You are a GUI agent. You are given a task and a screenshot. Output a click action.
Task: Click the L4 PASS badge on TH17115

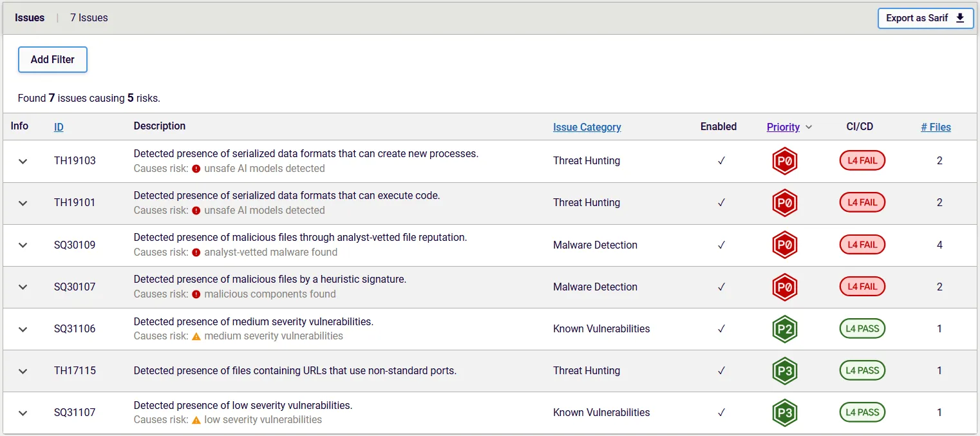point(862,370)
